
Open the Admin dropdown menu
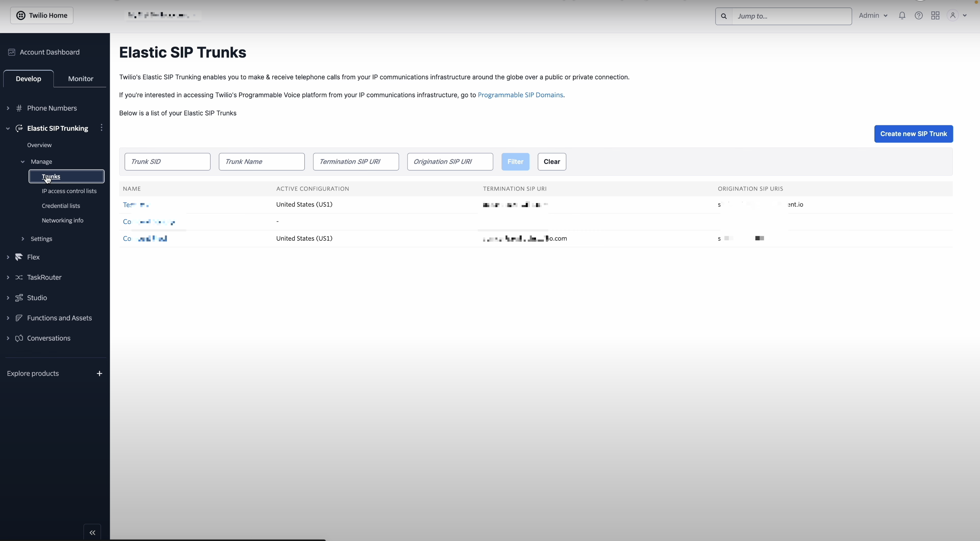point(873,16)
